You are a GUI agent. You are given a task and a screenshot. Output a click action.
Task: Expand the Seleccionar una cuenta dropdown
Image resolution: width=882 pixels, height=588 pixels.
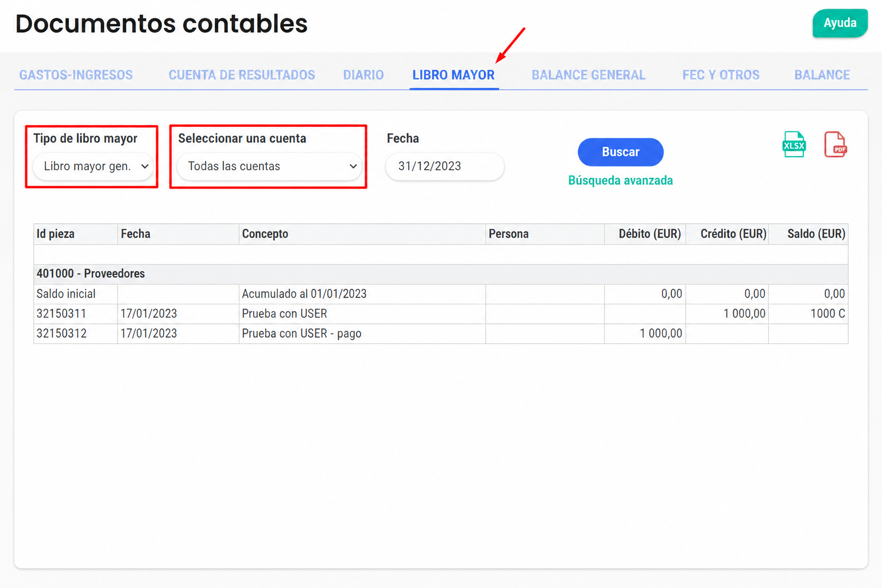point(269,167)
